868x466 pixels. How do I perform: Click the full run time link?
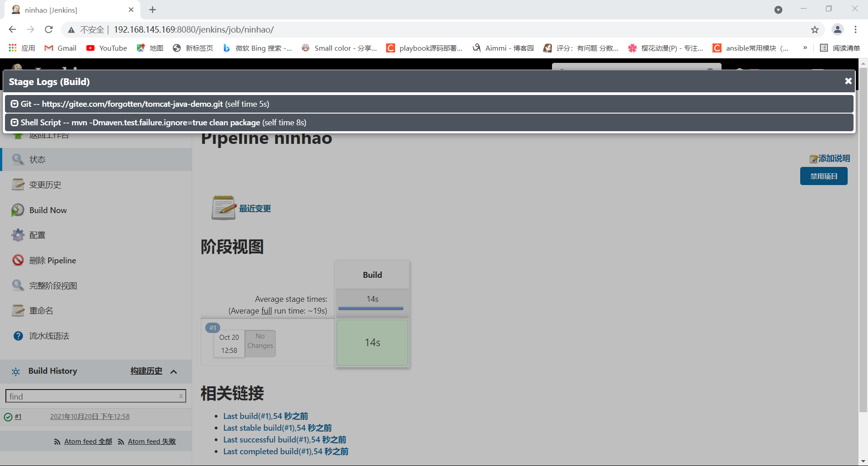point(267,311)
